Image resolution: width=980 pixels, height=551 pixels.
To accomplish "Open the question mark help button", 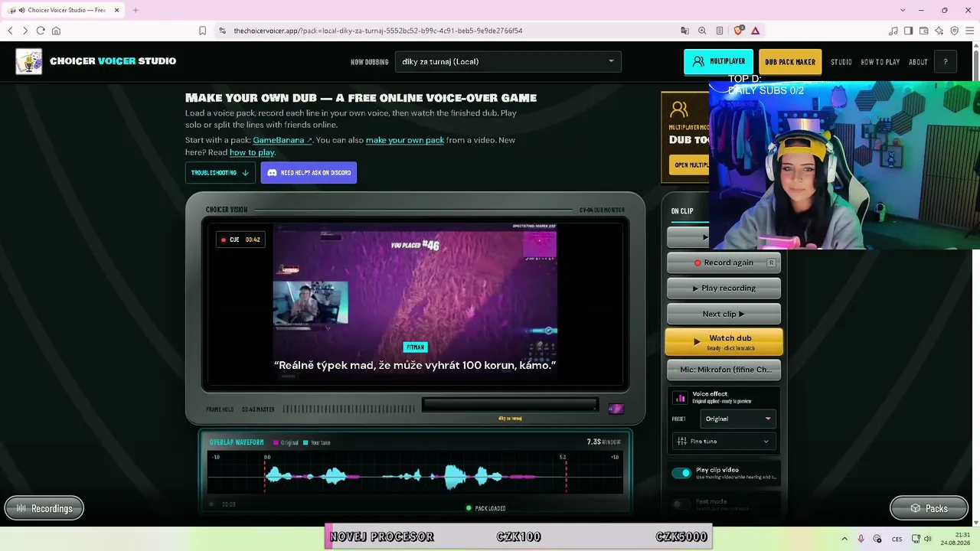I will (946, 62).
